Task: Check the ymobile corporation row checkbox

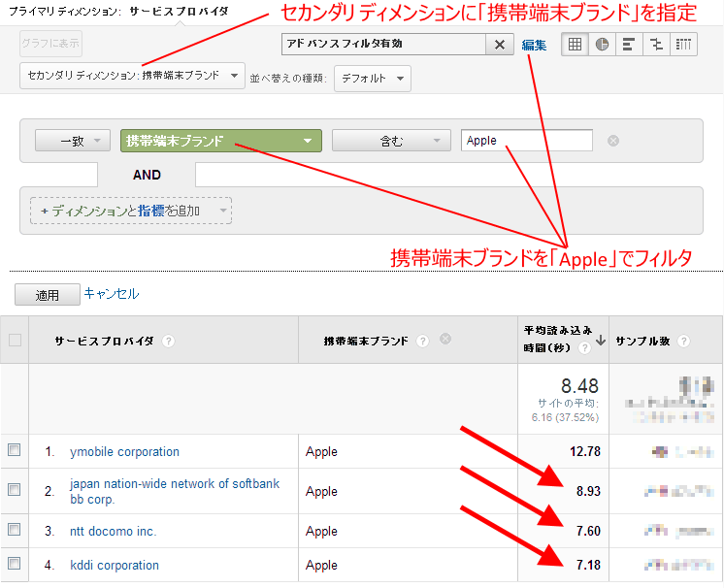Action: [14, 450]
